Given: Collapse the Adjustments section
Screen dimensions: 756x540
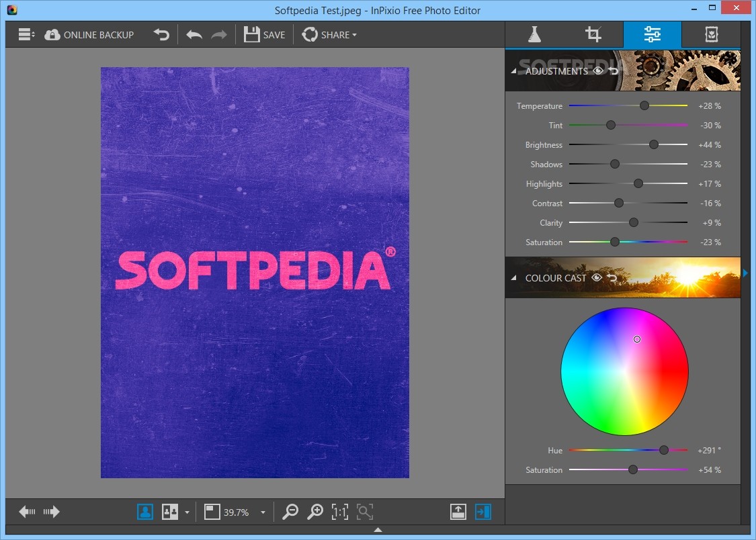Looking at the screenshot, I should [514, 71].
